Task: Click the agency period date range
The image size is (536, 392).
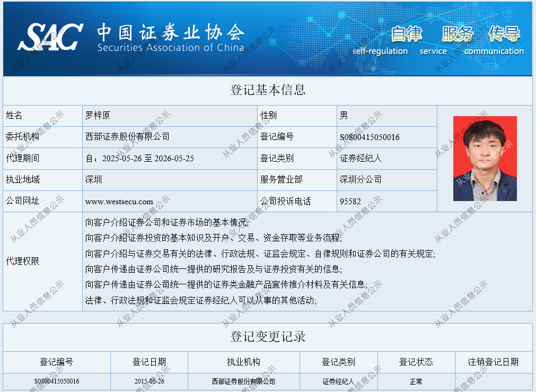Action: (140, 159)
